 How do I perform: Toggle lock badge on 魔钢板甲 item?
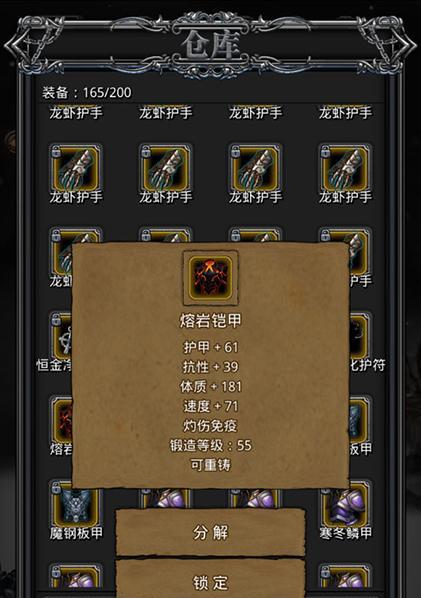(56, 488)
